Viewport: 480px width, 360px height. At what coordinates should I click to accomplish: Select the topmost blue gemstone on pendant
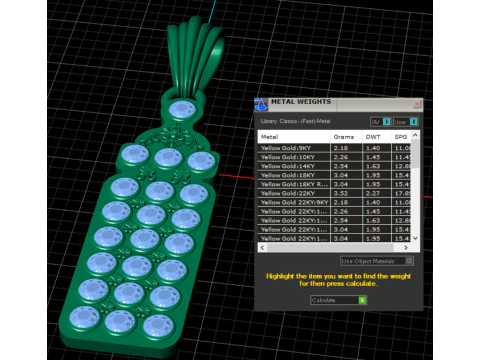[182, 110]
